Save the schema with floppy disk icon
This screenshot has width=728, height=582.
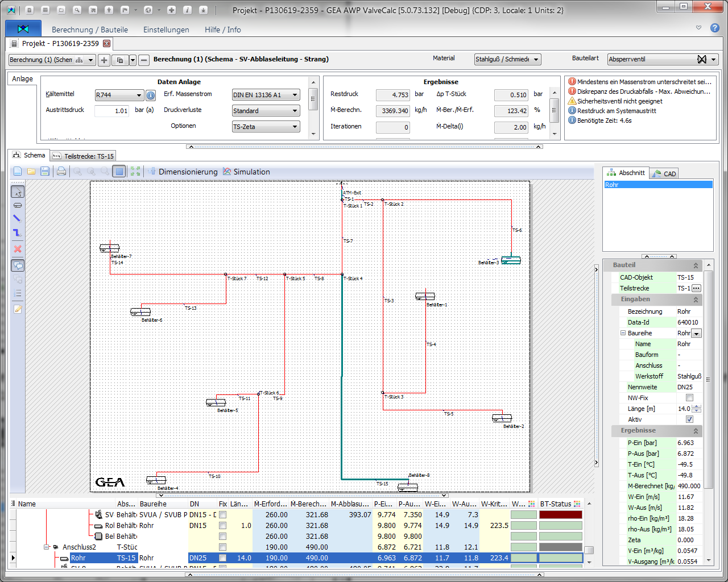tap(45, 172)
